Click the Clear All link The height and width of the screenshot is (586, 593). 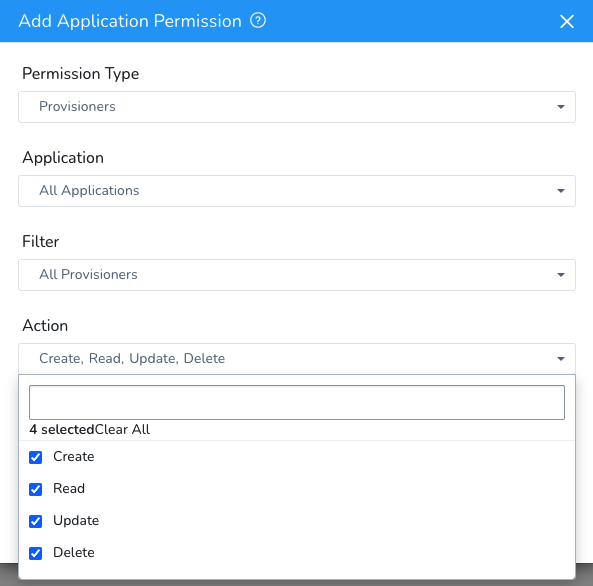[122, 429]
